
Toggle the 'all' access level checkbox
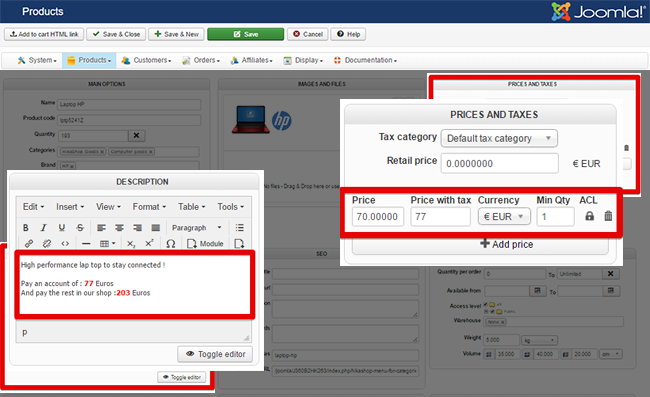click(x=485, y=304)
